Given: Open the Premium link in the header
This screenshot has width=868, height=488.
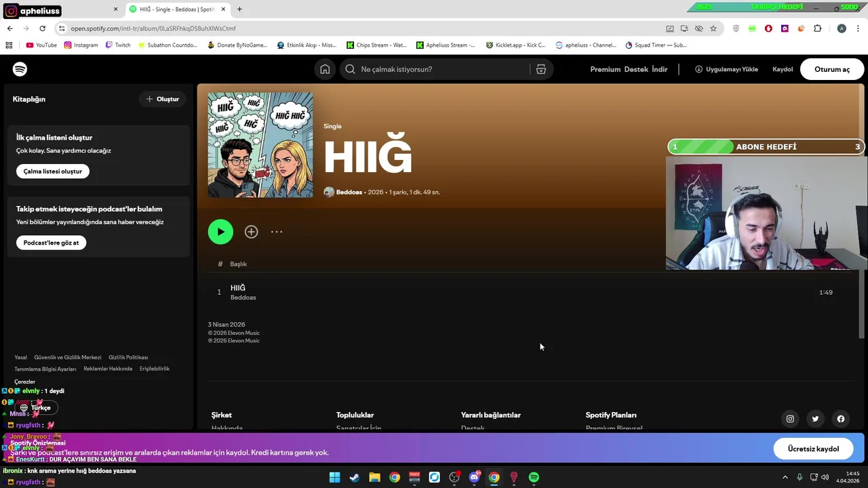Looking at the screenshot, I should (x=605, y=69).
